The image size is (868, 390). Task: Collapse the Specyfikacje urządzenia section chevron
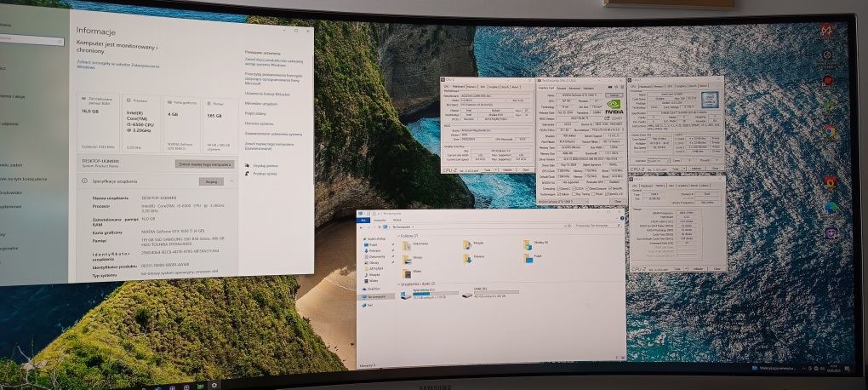(231, 181)
